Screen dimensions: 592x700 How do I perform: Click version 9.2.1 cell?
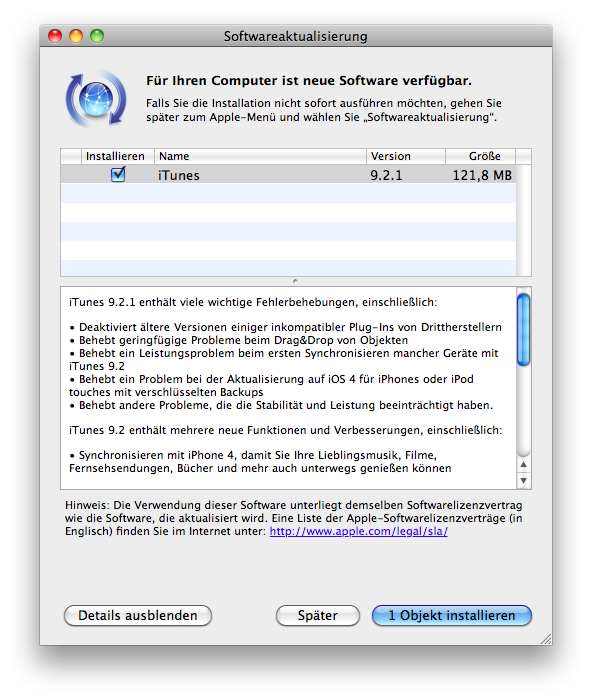pyautogui.click(x=386, y=175)
